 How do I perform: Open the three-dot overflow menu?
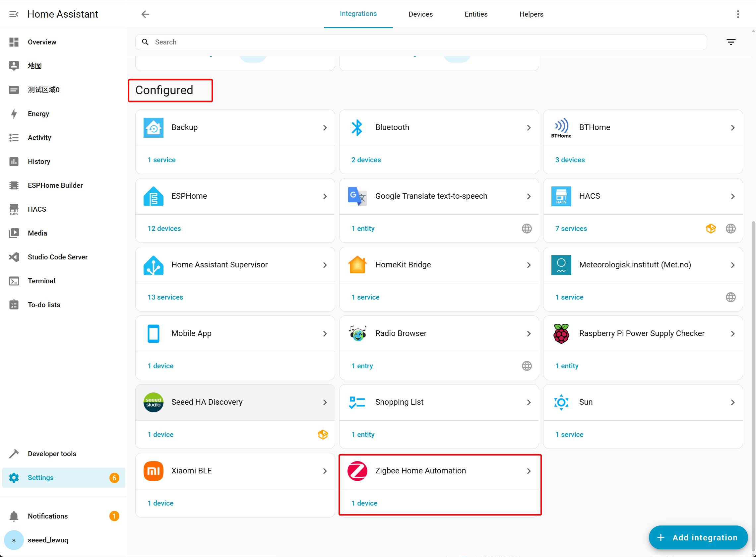coord(738,14)
